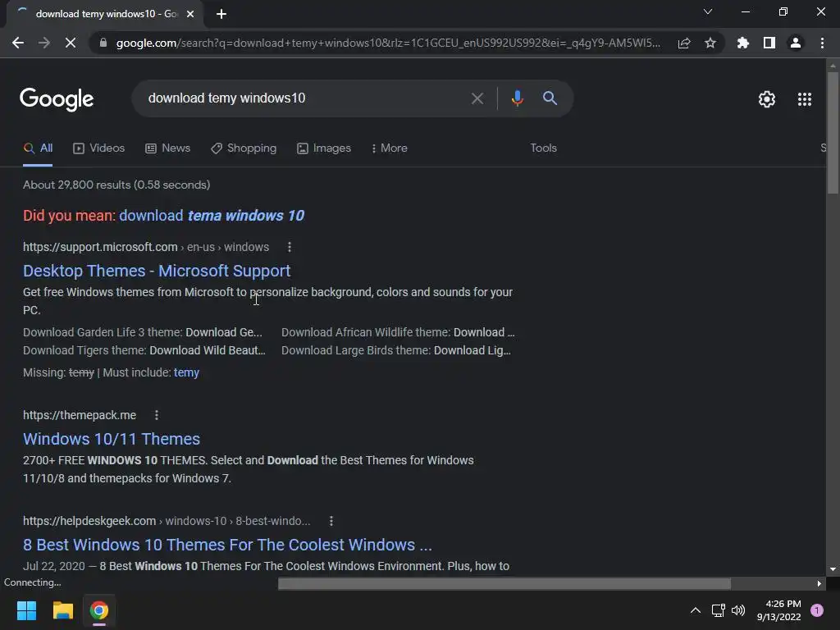Go back to the previous page

(18, 43)
